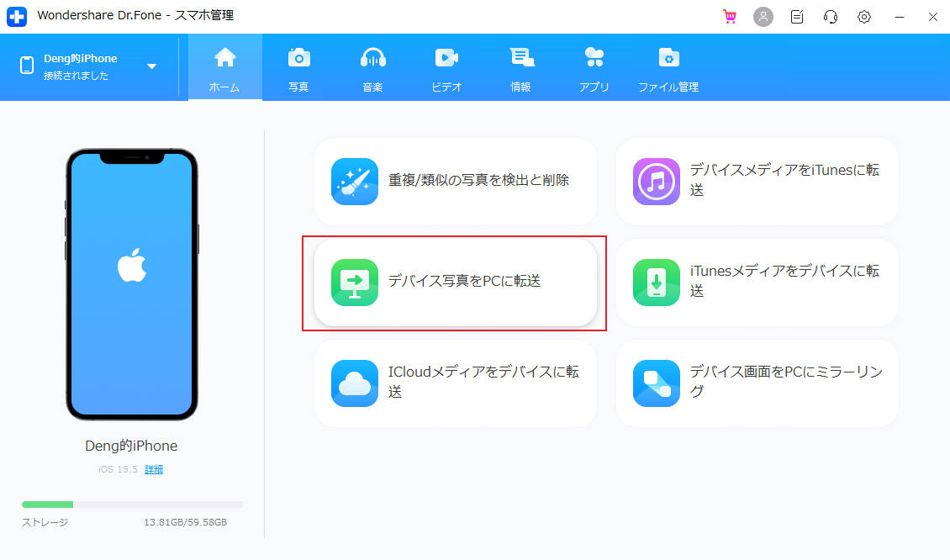
Task: Click the Dr.Fone app logo
Action: [x=17, y=16]
